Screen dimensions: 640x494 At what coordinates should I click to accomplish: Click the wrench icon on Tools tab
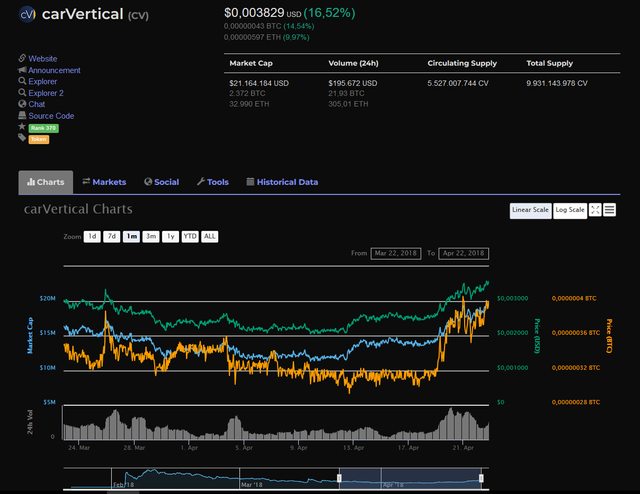200,182
